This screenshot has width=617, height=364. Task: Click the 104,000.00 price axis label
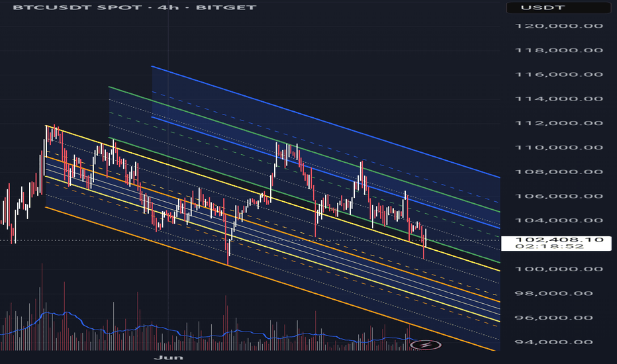coord(559,220)
